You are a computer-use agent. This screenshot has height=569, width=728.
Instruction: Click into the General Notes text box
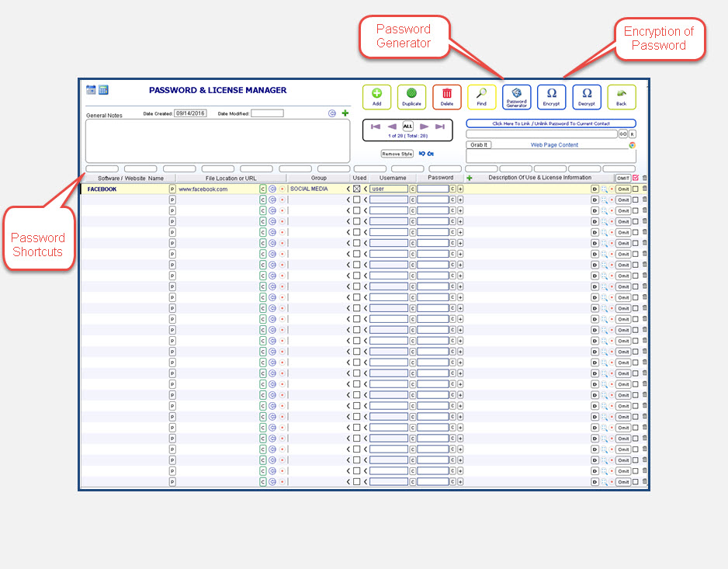click(x=217, y=141)
